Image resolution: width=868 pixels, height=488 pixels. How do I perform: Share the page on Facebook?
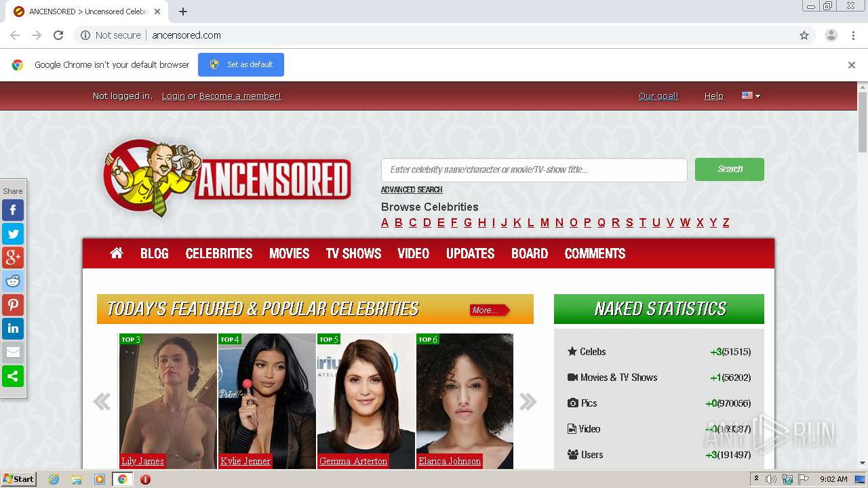click(x=13, y=210)
